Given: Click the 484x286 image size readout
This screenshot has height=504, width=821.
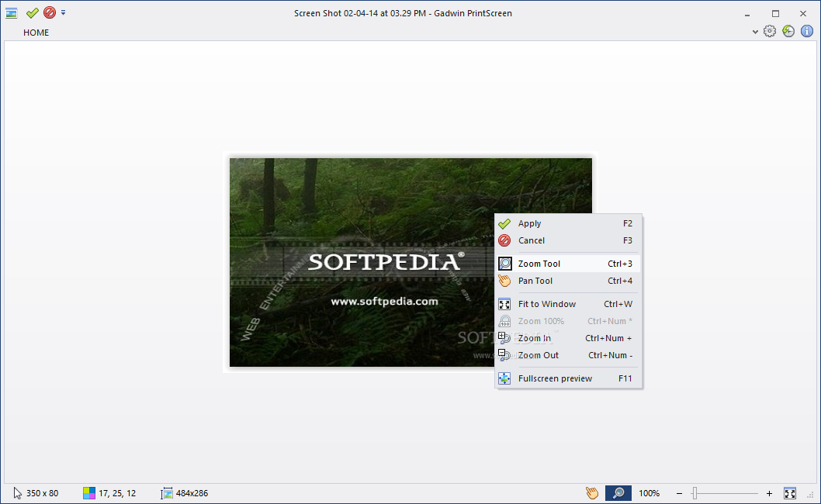Looking at the screenshot, I should (x=192, y=493).
